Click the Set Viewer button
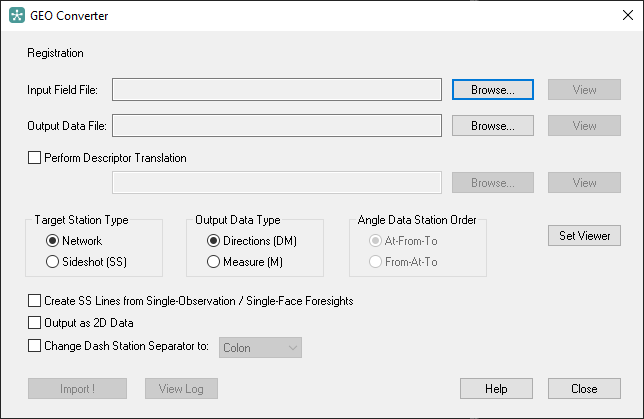This screenshot has height=419, width=644. coord(584,236)
